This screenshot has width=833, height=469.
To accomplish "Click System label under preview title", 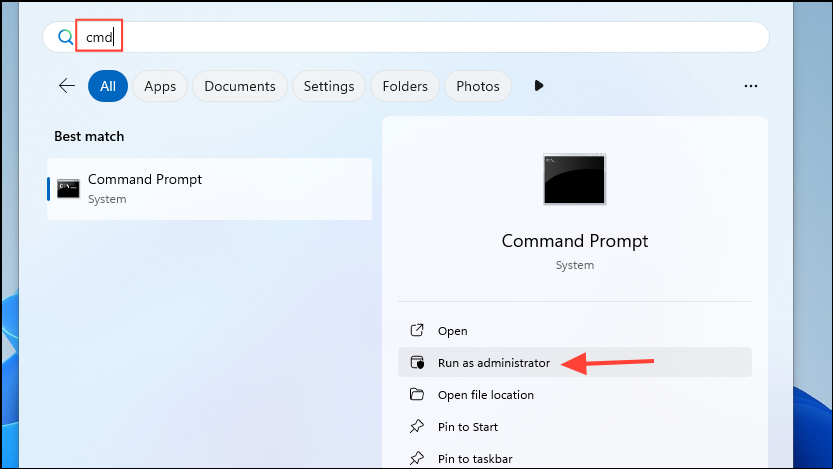I will [x=575, y=265].
